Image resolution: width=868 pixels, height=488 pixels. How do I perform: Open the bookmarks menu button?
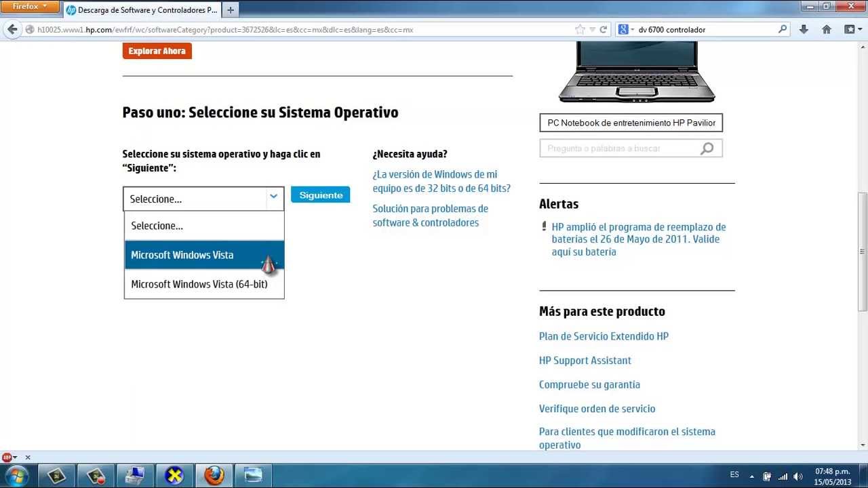[852, 30]
